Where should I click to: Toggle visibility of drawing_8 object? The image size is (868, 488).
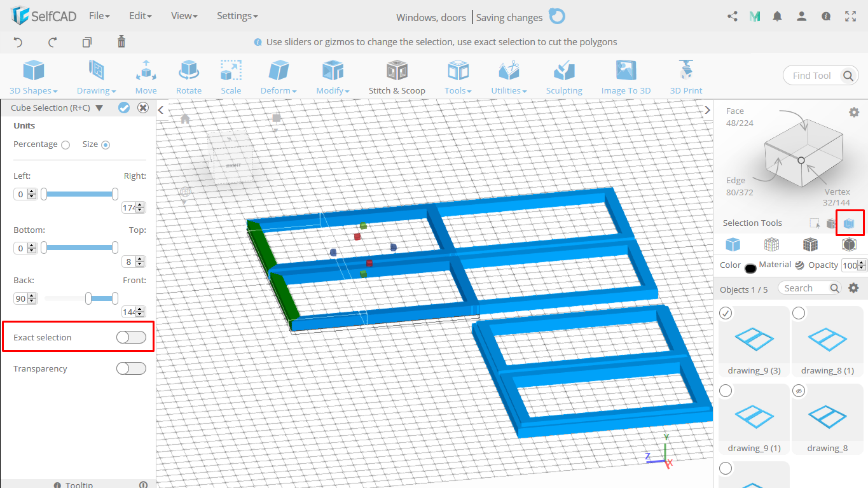tap(799, 391)
